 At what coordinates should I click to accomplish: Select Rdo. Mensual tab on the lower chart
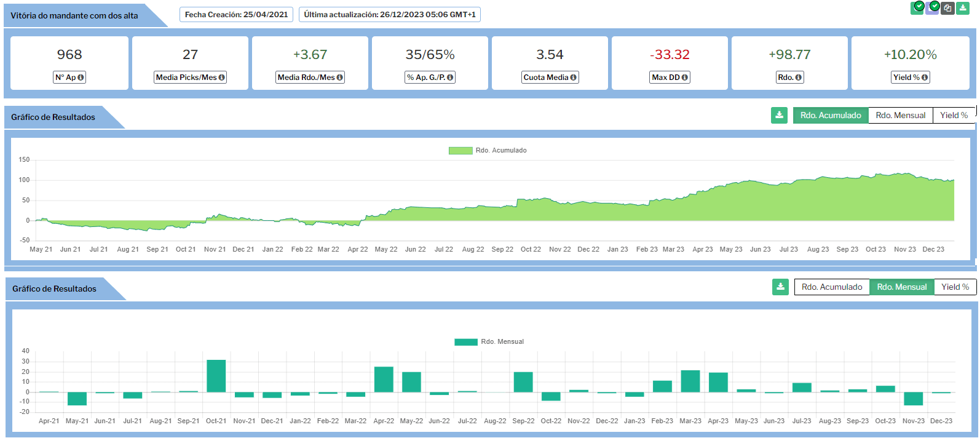tap(902, 287)
